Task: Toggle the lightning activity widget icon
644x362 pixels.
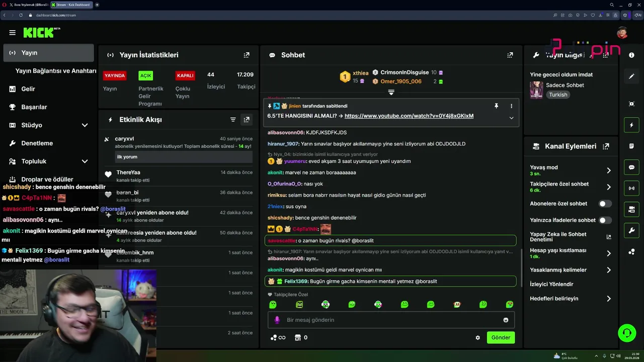Action: [x=631, y=125]
